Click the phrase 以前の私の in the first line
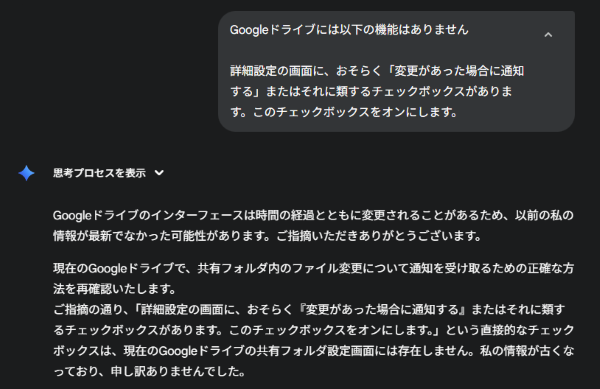 tap(544, 215)
